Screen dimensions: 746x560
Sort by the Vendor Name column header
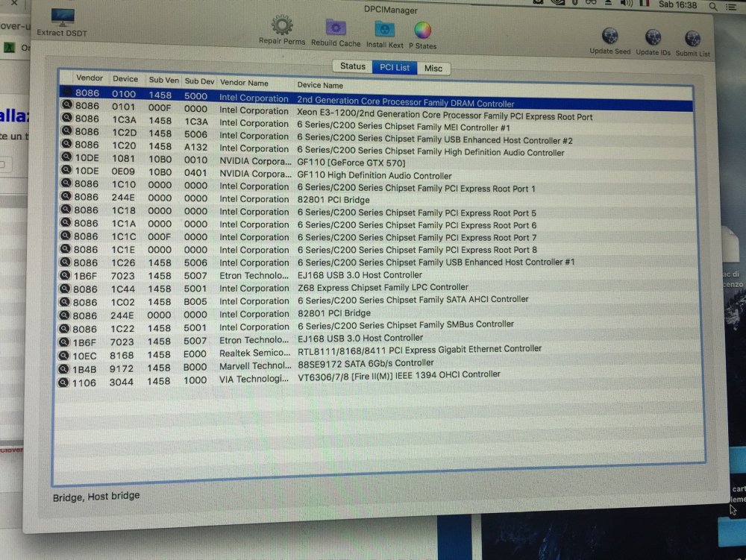point(244,83)
